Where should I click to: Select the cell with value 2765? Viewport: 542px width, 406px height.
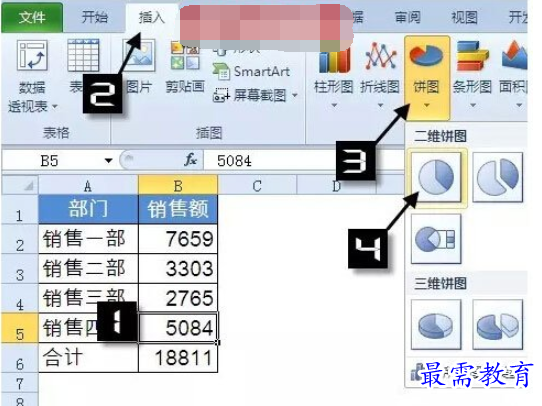point(178,298)
